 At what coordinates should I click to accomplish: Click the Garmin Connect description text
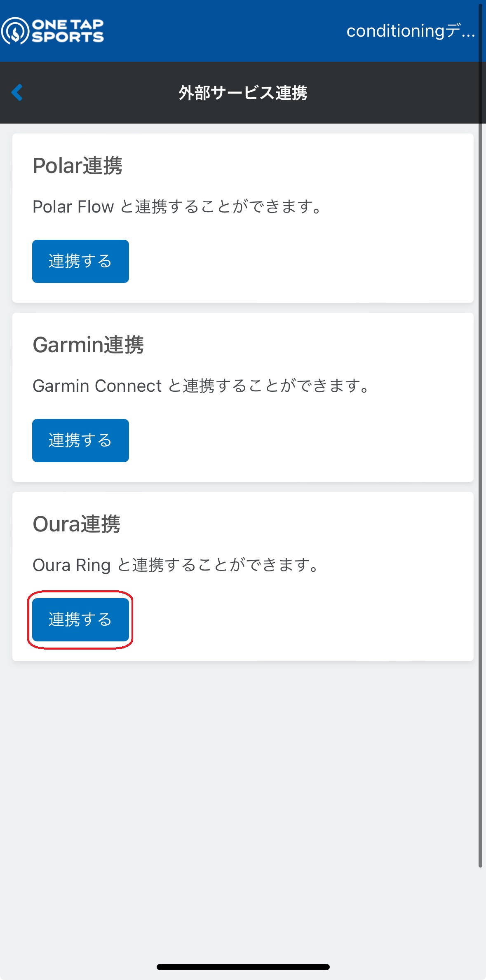201,386
